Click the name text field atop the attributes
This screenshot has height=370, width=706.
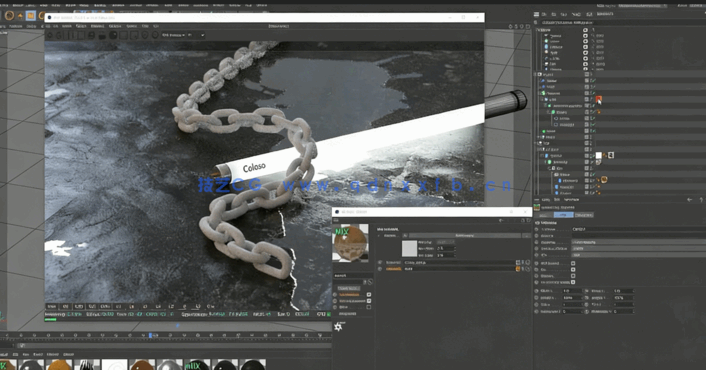[638, 229]
